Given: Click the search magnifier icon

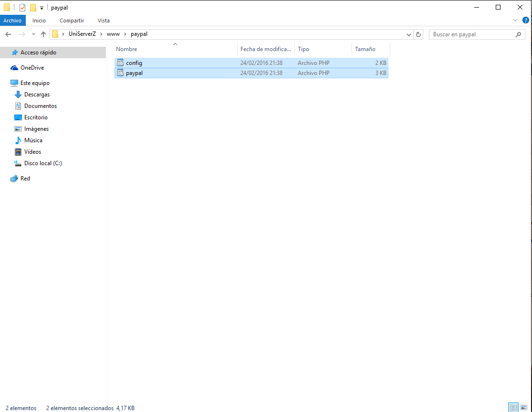Looking at the screenshot, I should [518, 34].
